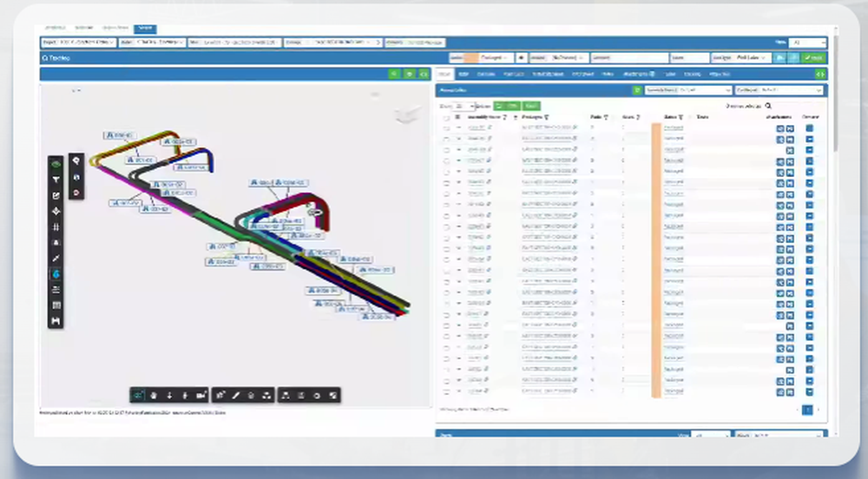This screenshot has width=868, height=479.
Task: Open the Packaged status link in first table row
Action: tap(674, 128)
